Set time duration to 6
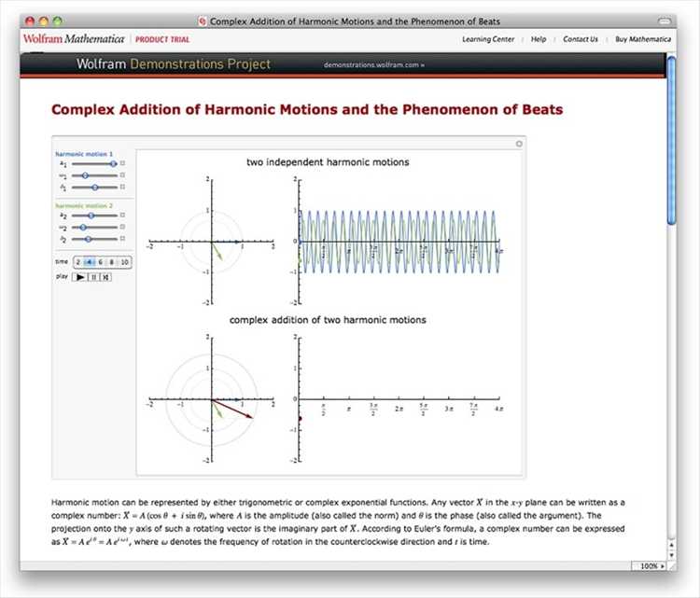 pos(101,262)
